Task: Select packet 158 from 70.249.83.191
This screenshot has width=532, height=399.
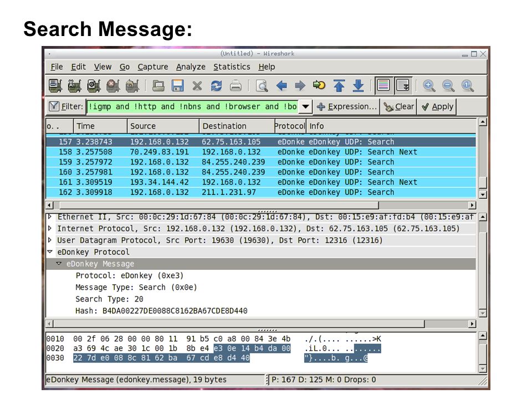Action: tap(261, 152)
